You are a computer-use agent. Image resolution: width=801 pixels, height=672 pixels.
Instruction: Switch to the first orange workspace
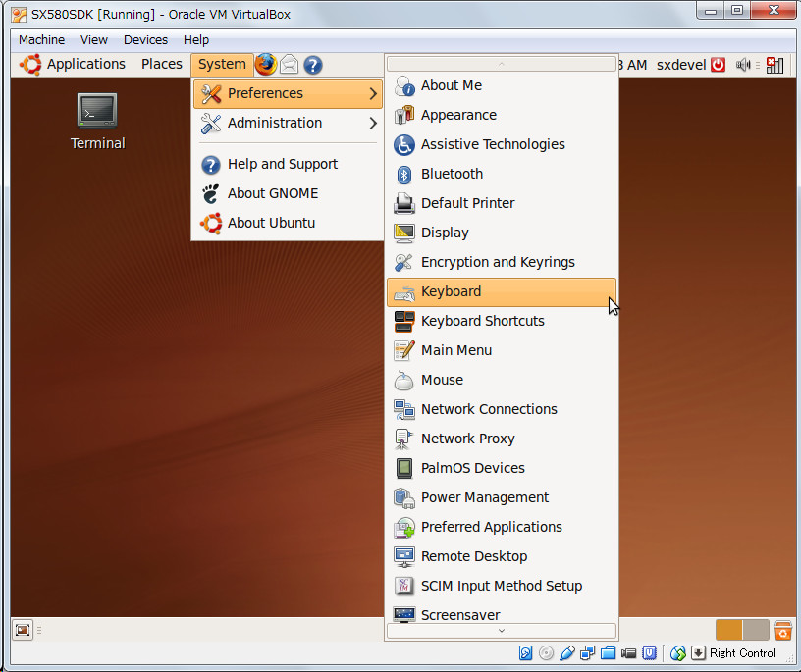tap(729, 630)
